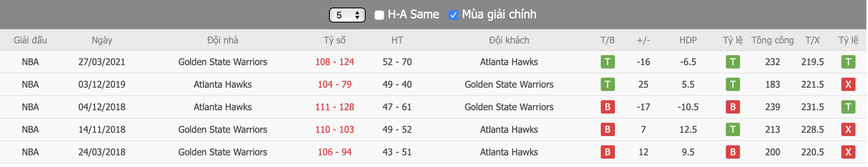Click the Tổng công column header

(x=773, y=40)
